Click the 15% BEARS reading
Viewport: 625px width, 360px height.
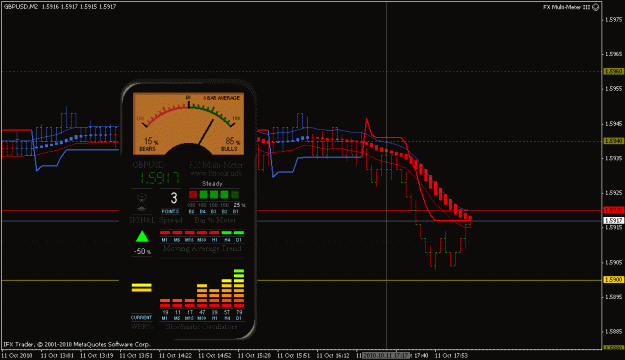(x=148, y=144)
